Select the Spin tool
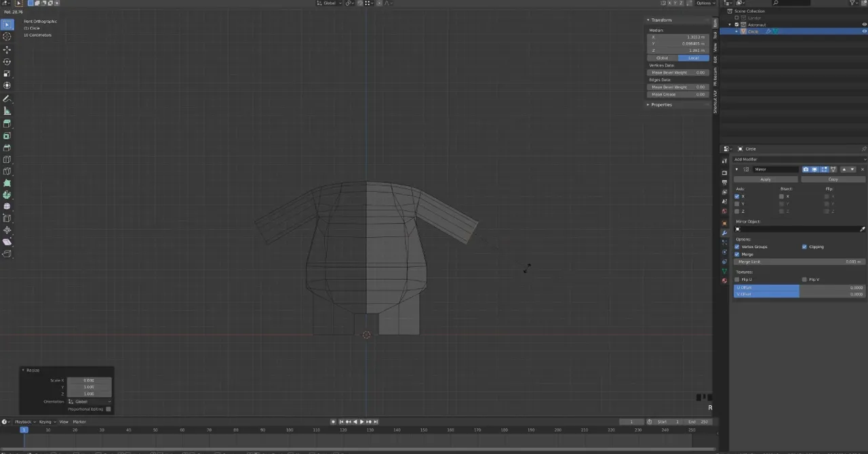This screenshot has width=868, height=454. (7, 195)
